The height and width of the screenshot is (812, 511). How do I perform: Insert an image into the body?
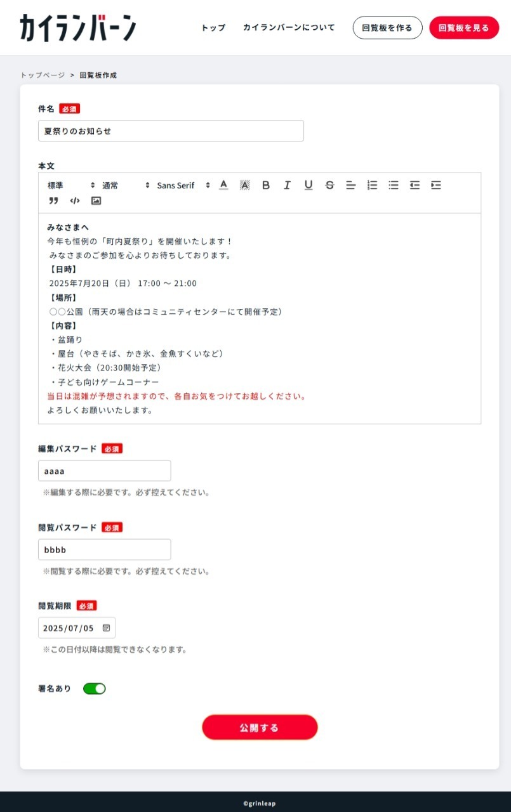pos(96,200)
